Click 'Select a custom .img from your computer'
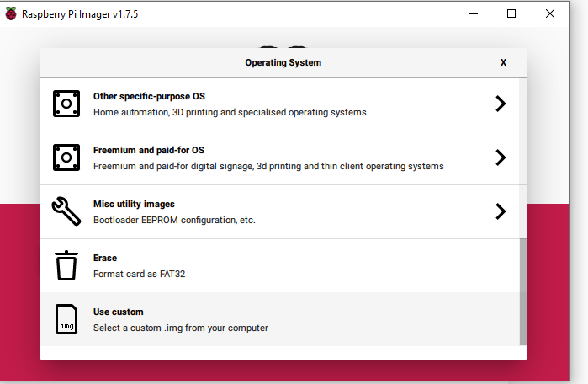The height and width of the screenshot is (384, 588). 181,328
